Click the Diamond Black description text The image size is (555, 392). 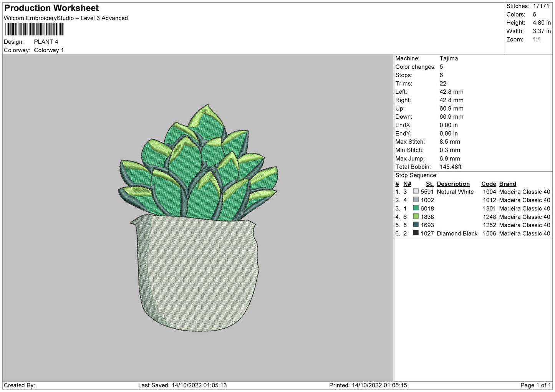tap(457, 233)
